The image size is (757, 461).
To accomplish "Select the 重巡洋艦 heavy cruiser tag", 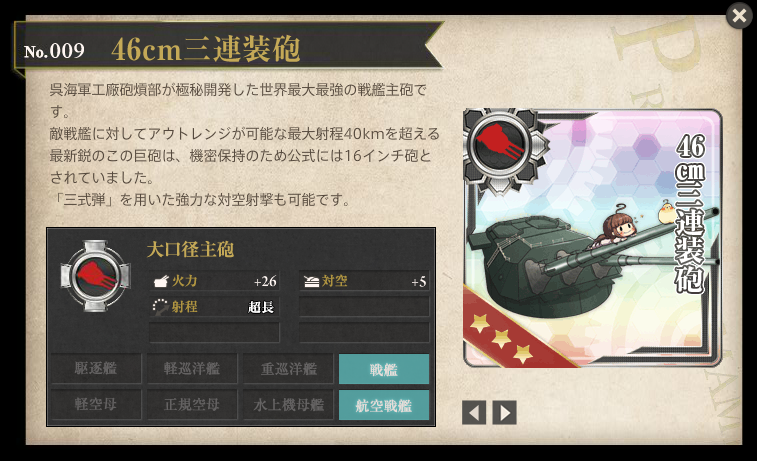I will [288, 369].
